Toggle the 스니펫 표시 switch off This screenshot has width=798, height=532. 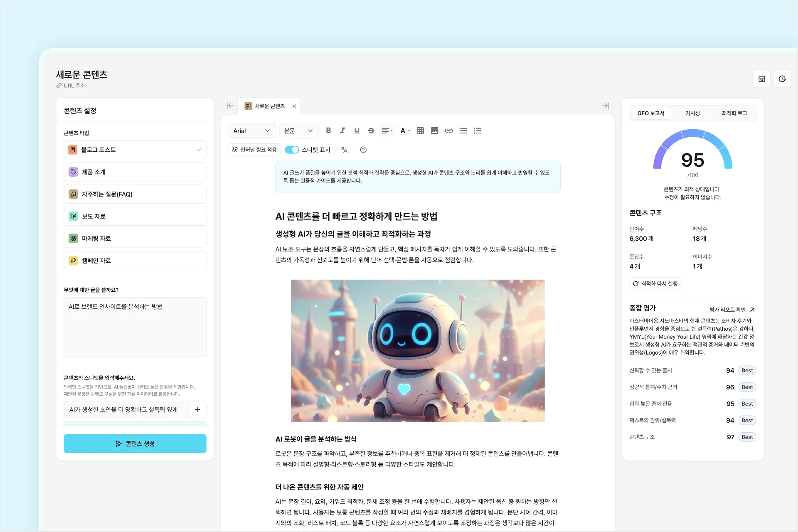(x=292, y=150)
